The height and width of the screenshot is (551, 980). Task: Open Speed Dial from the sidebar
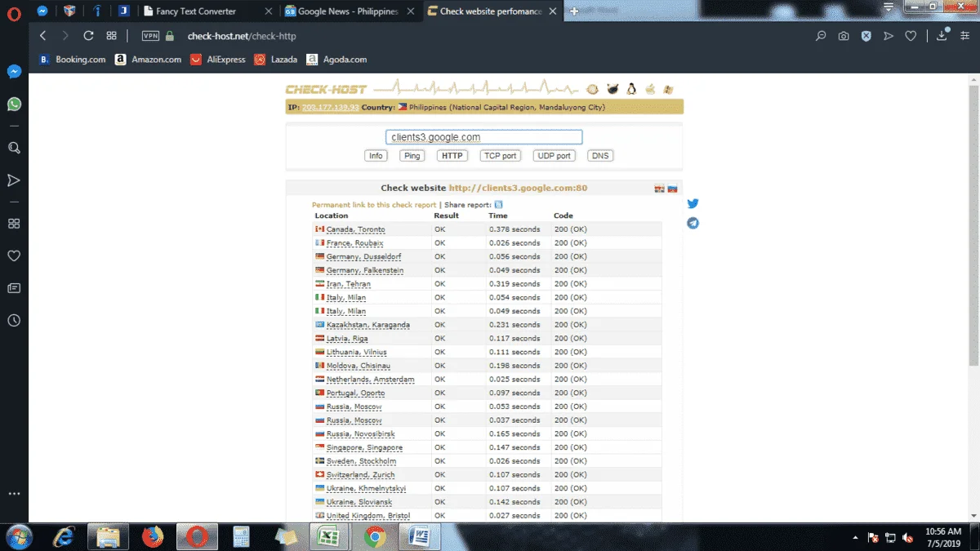pyautogui.click(x=14, y=224)
